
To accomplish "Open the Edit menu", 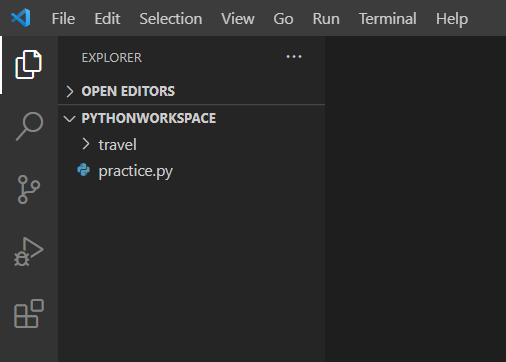I will coord(107,19).
